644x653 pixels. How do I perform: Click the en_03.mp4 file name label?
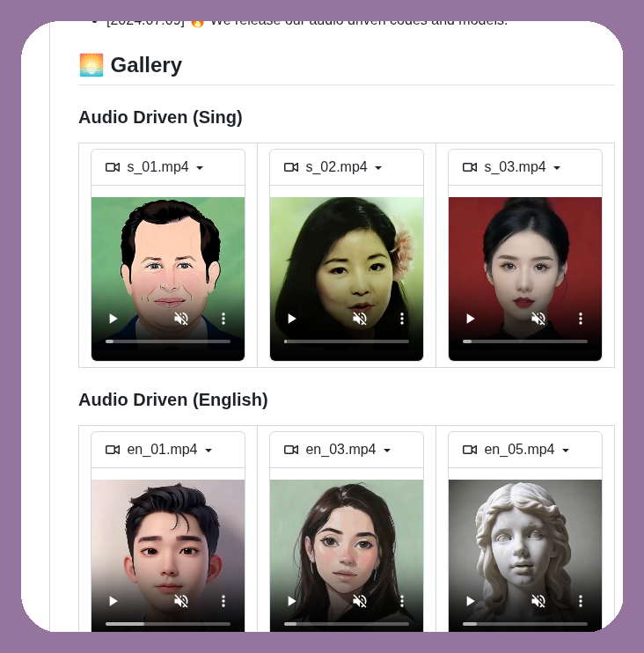[341, 450]
